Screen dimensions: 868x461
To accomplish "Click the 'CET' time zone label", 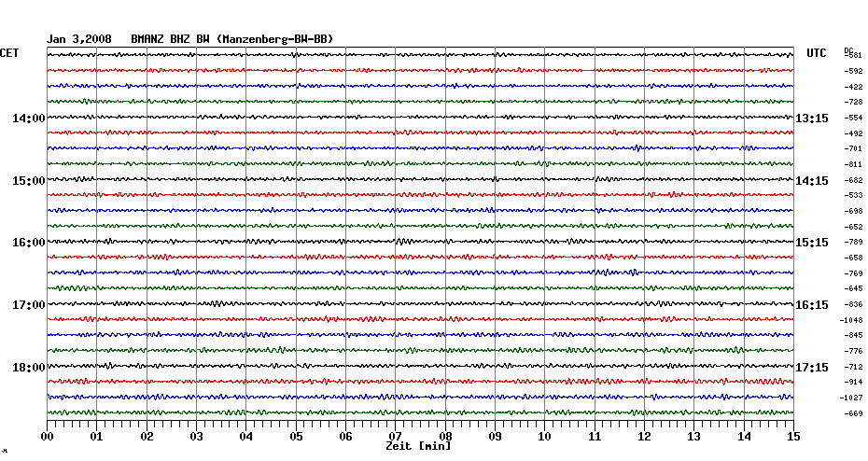I will tap(9, 53).
